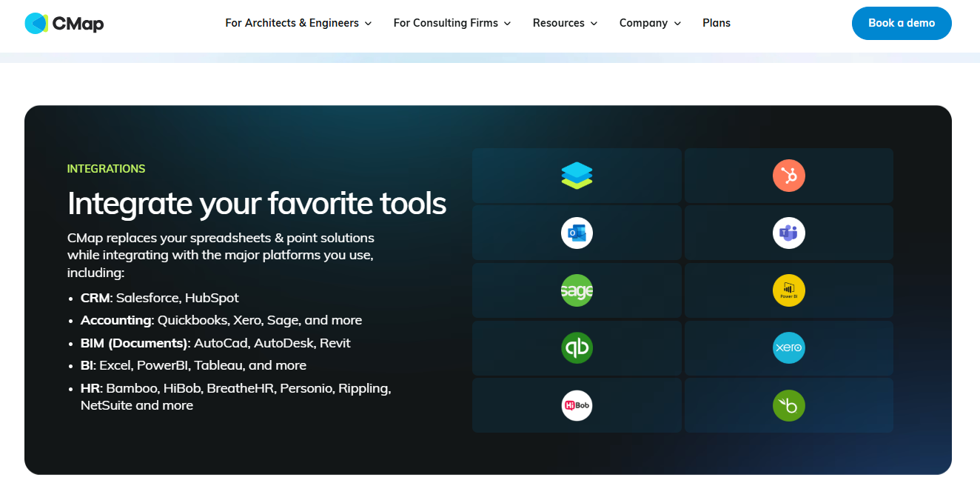Open the Company dropdown menu
Viewport: 980px width, 486px height.
coord(650,23)
